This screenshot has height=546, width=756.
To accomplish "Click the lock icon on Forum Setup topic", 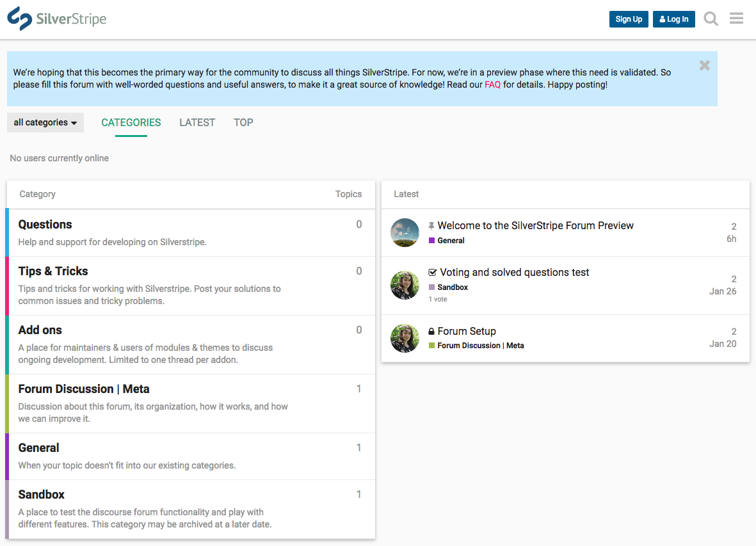I will tap(430, 331).
